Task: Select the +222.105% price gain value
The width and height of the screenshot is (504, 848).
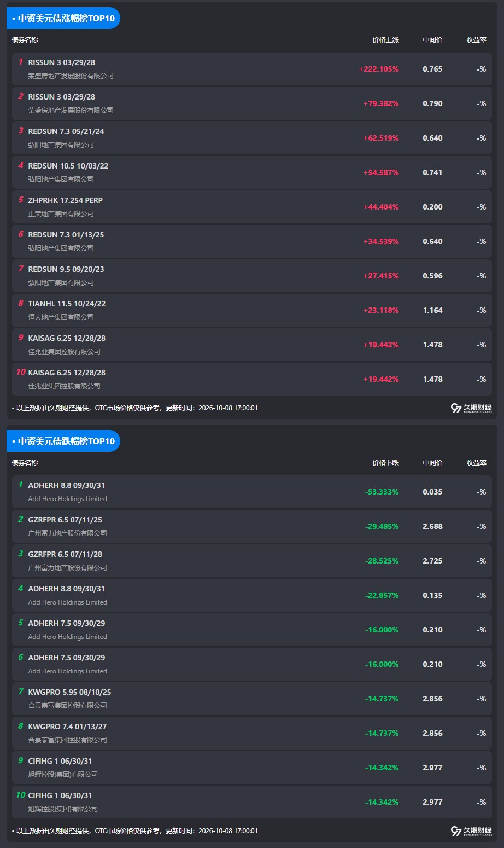Action: pos(379,69)
